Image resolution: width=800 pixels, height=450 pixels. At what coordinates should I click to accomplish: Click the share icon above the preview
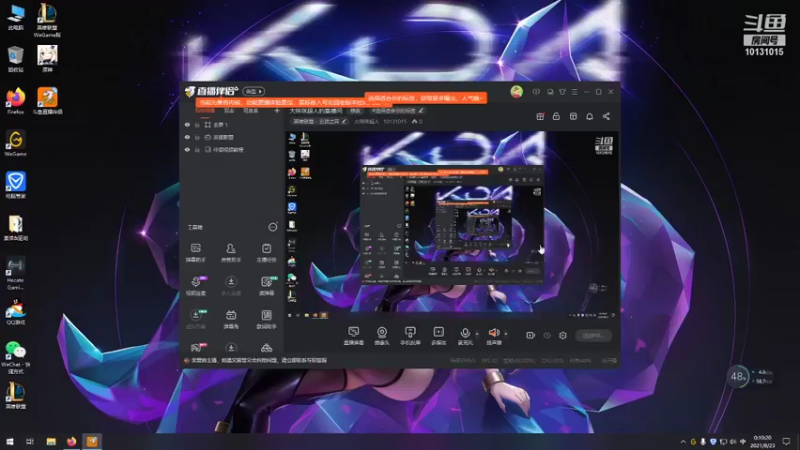tap(606, 116)
